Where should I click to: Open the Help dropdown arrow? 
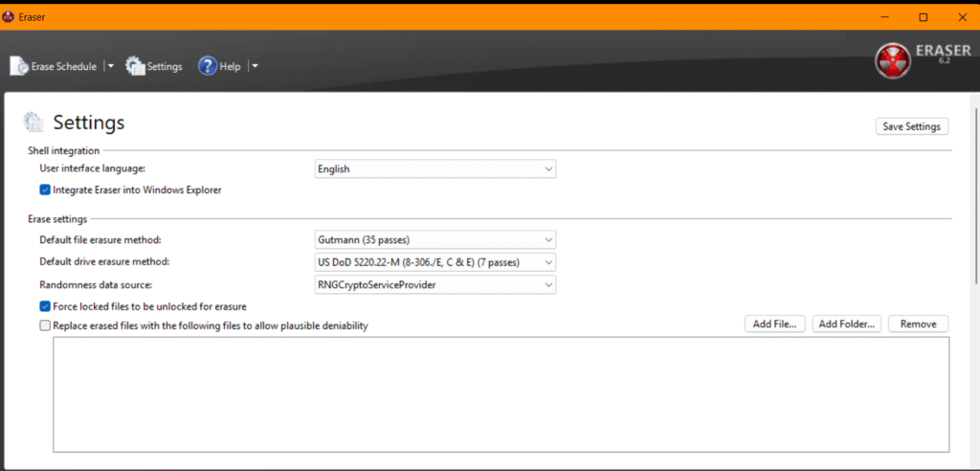coord(255,66)
